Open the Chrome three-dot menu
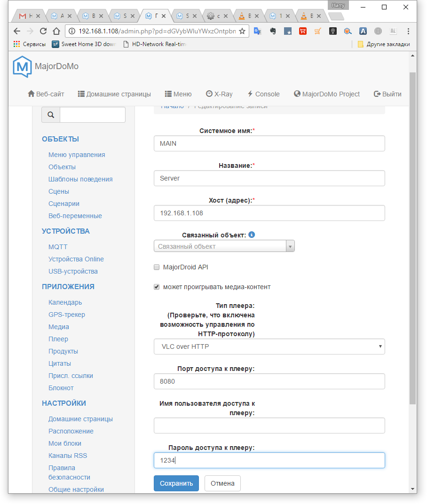The image size is (427, 504). point(408,31)
